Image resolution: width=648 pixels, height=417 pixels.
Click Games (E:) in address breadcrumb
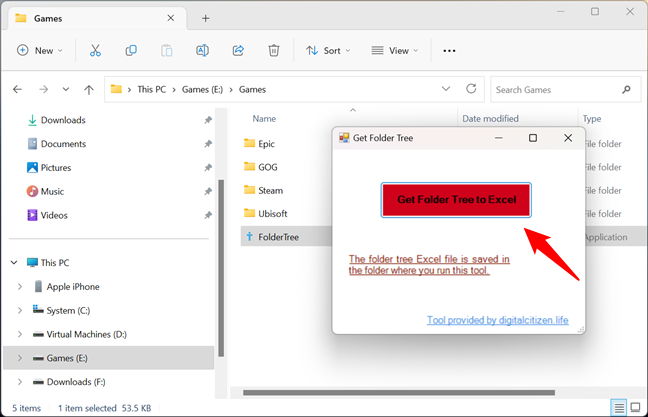coord(202,89)
